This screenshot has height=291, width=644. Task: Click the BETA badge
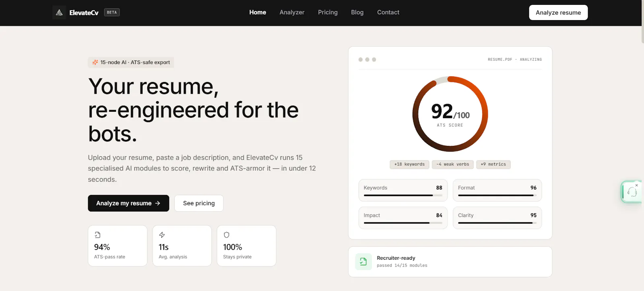click(x=112, y=12)
